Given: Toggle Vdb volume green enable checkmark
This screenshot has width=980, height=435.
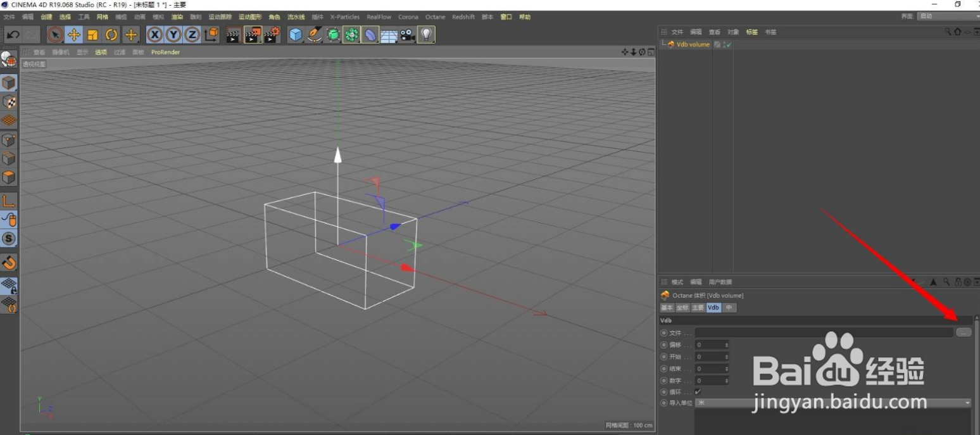Looking at the screenshot, I should 729,45.
